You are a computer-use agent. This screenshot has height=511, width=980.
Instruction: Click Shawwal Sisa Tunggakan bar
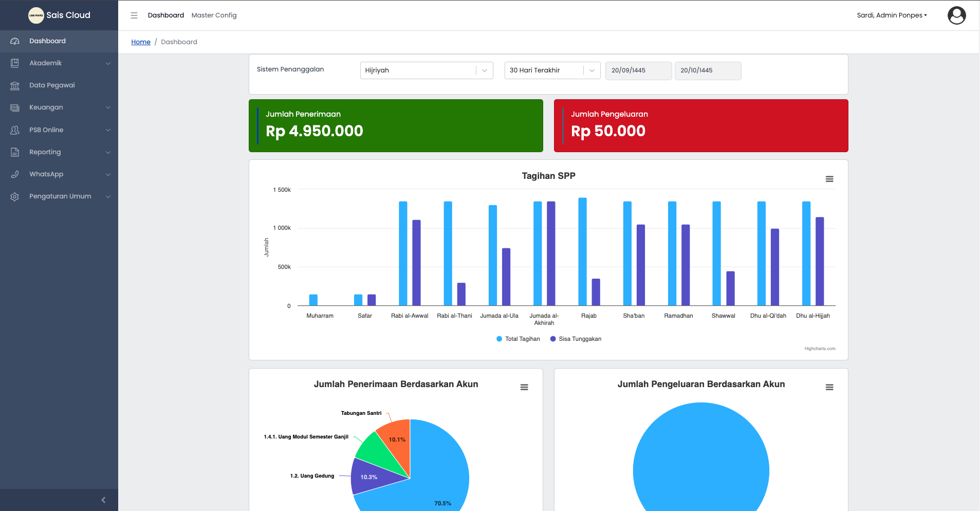730,288
